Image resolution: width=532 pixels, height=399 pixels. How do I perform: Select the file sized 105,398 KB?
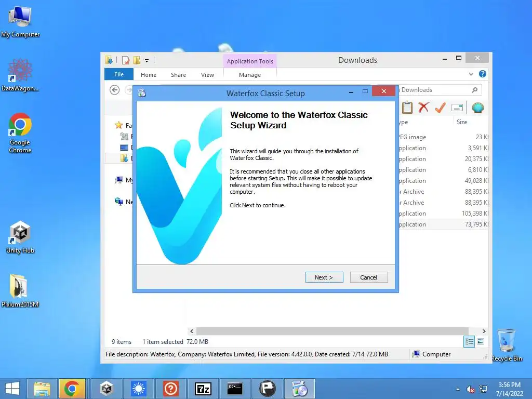(444, 214)
